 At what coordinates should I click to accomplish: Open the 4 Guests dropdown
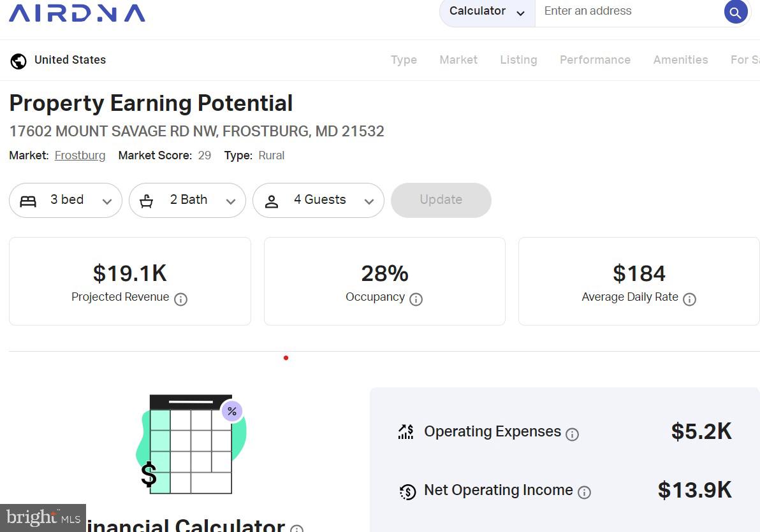318,200
